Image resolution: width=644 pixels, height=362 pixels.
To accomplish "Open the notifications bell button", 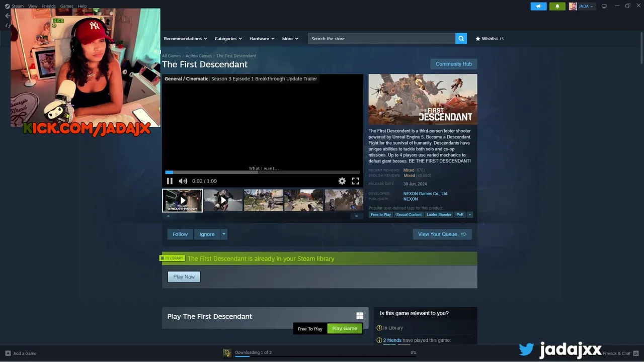I will coord(557,7).
